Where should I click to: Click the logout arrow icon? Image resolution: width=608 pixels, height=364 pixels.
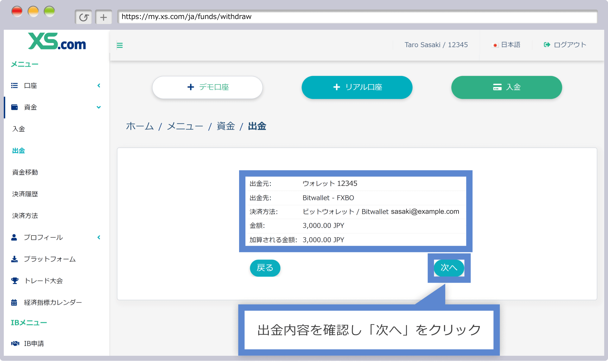pyautogui.click(x=547, y=45)
